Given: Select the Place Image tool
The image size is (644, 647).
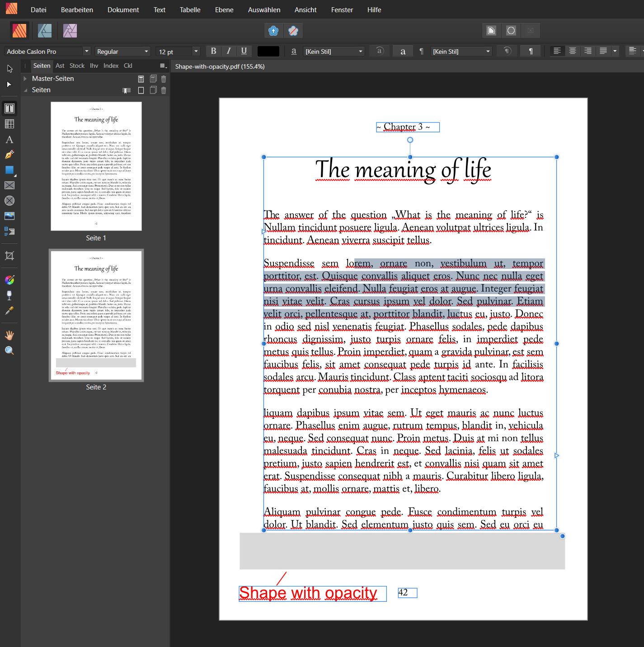Looking at the screenshot, I should [9, 216].
